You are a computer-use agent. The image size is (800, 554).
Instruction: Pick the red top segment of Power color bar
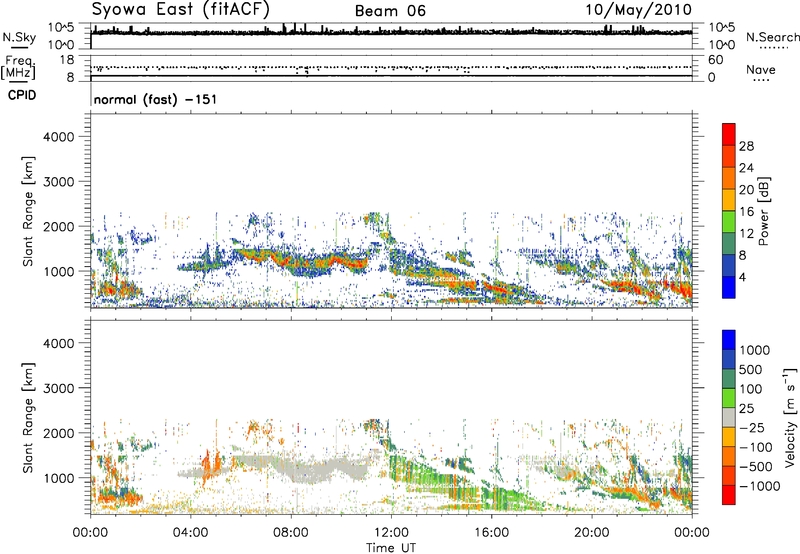(x=729, y=135)
